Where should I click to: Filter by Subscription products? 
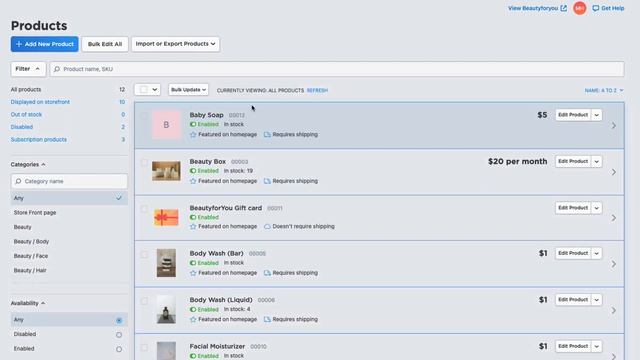39,140
